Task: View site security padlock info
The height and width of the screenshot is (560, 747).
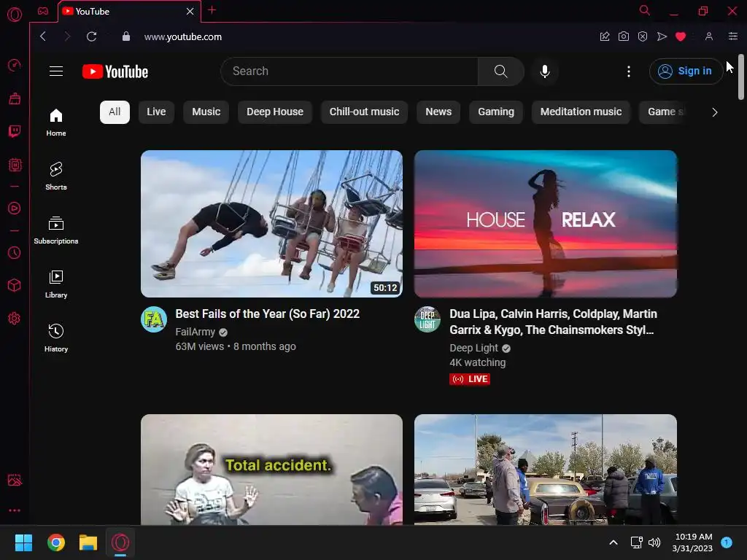Action: pos(125,36)
